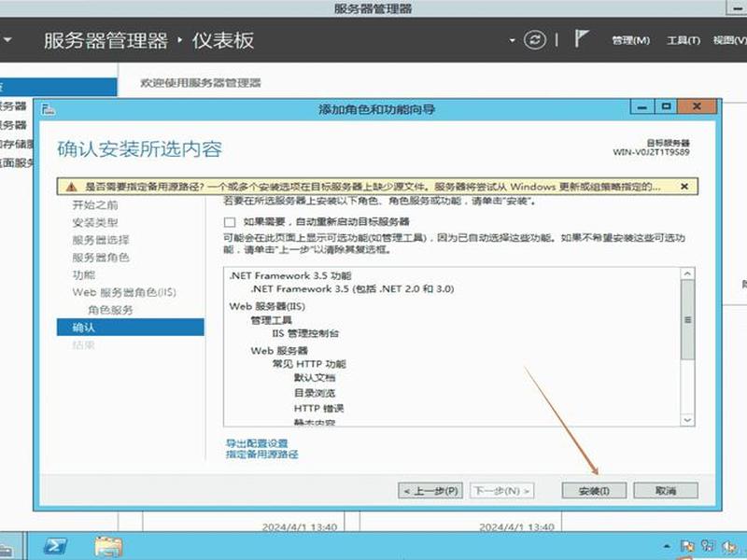Click the Server Manager refresh icon
This screenshot has width=747, height=560.
(534, 39)
